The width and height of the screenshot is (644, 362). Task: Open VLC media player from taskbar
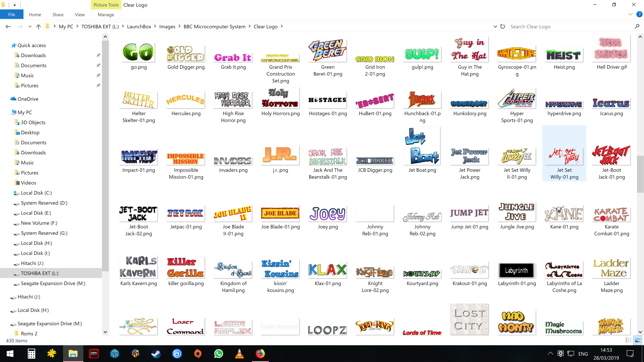(239, 353)
